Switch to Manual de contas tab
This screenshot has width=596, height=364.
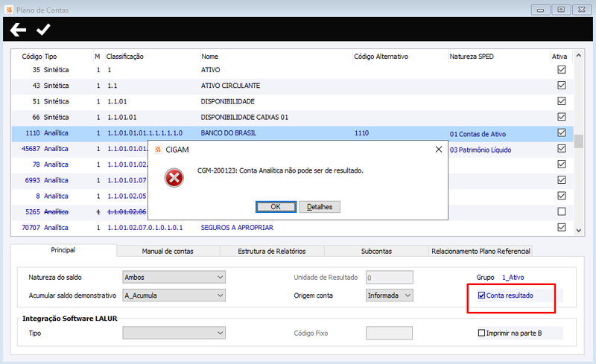click(168, 251)
